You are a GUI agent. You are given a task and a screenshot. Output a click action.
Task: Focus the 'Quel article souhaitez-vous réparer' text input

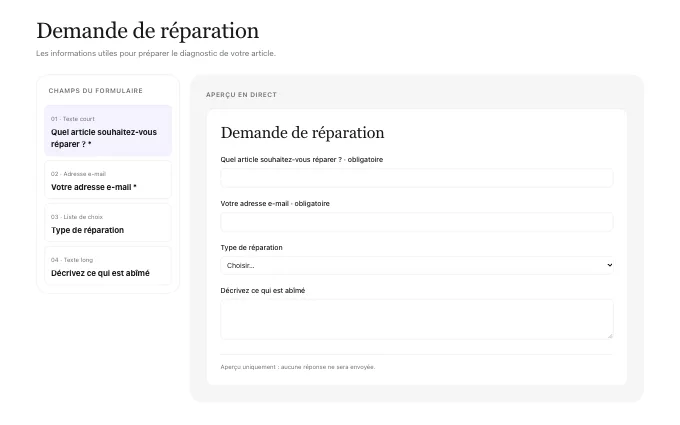[x=417, y=178]
